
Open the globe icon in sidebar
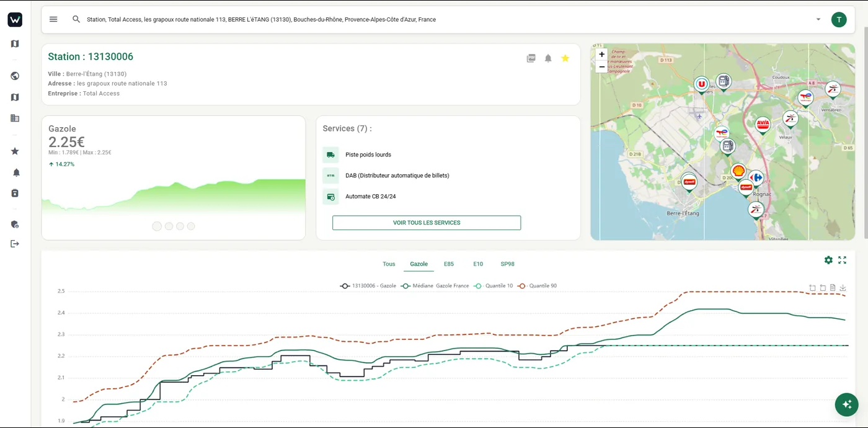[x=15, y=76]
